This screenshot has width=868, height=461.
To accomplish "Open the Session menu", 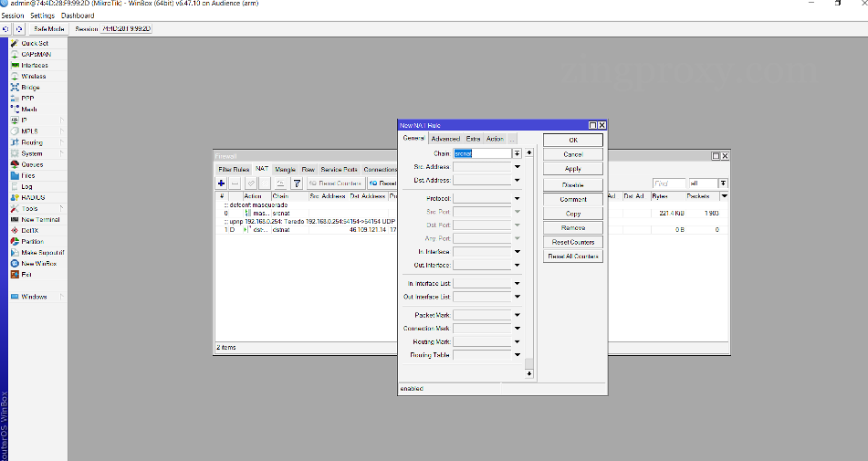I will click(x=13, y=16).
